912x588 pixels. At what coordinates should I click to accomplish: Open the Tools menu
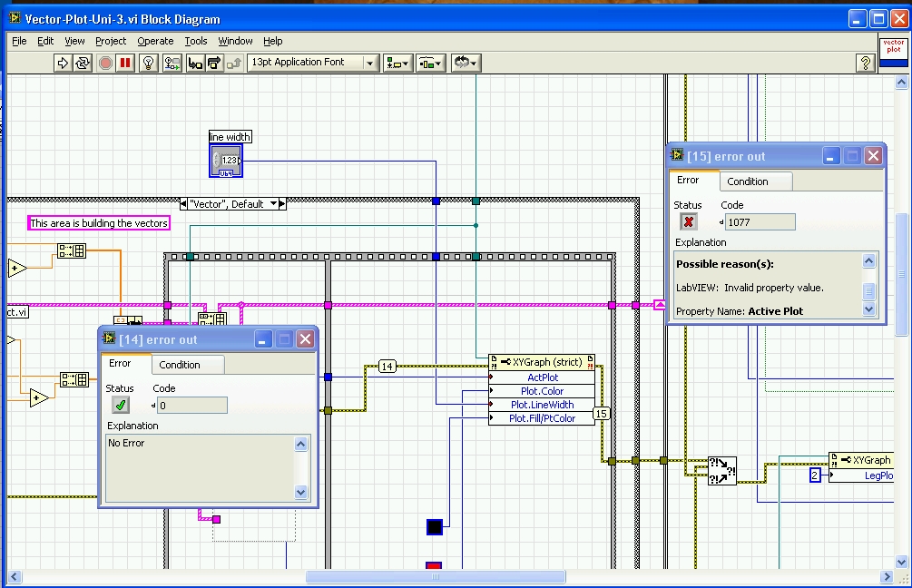coord(196,41)
